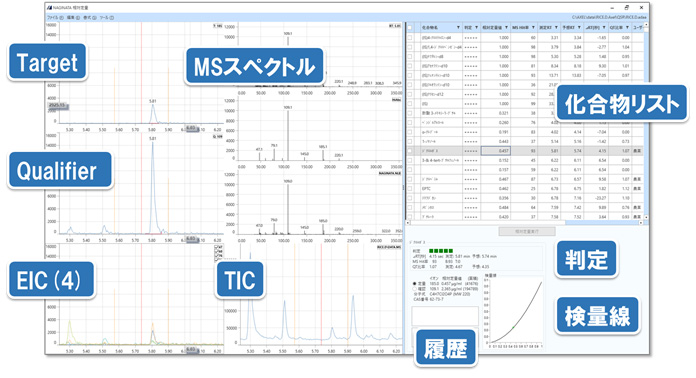
Task: Click the green 判定 rating squares
Action: (x=441, y=251)
